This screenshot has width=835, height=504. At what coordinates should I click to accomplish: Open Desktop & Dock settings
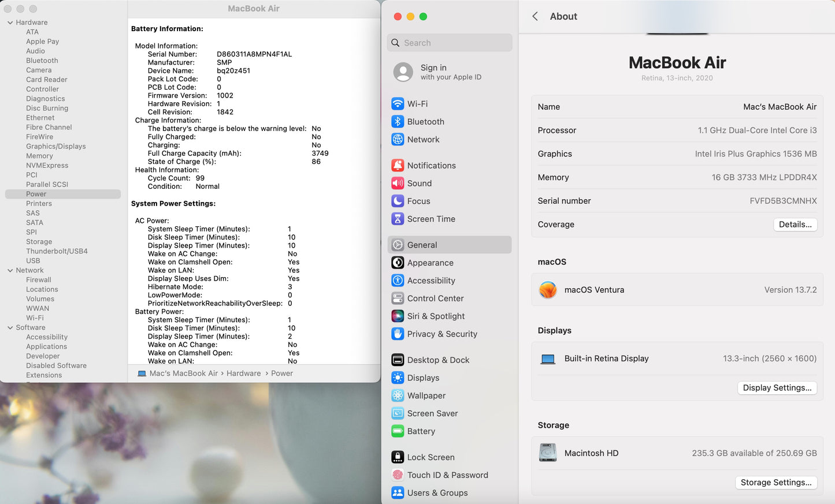click(438, 360)
